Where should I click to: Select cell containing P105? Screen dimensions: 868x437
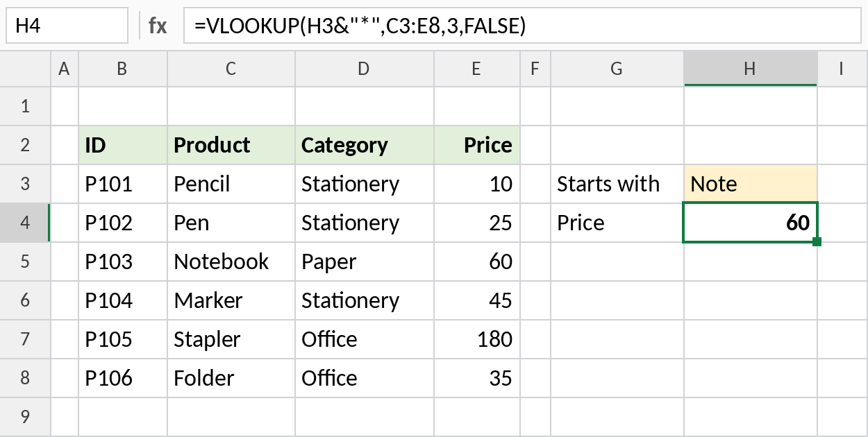[123, 339]
